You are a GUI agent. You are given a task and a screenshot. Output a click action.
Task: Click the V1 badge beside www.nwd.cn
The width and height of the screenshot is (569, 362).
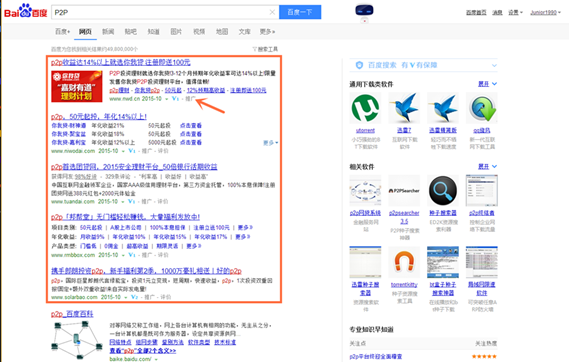click(x=175, y=99)
